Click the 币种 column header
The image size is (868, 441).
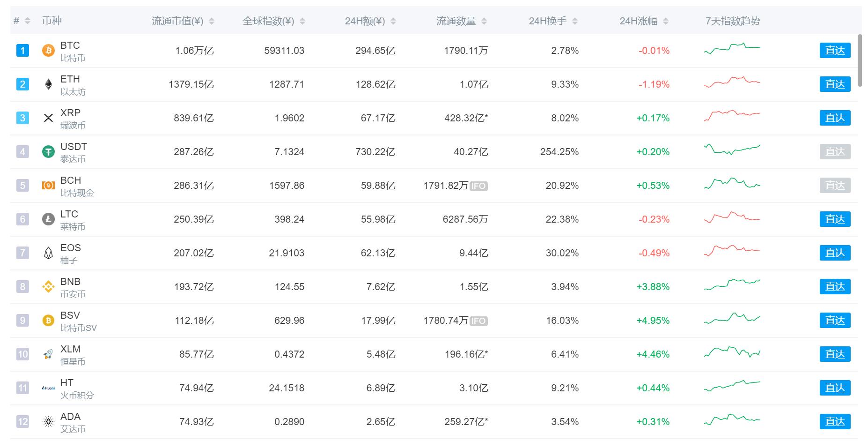tap(51, 21)
